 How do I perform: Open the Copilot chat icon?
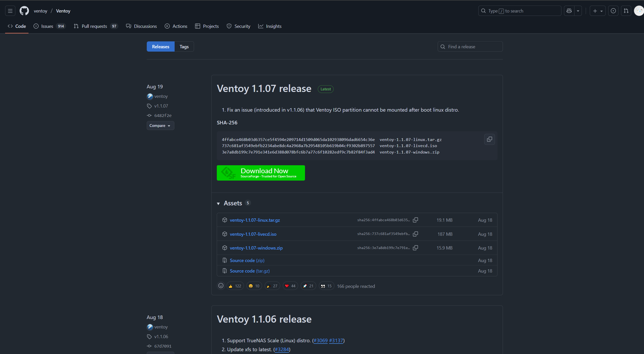pos(569,11)
